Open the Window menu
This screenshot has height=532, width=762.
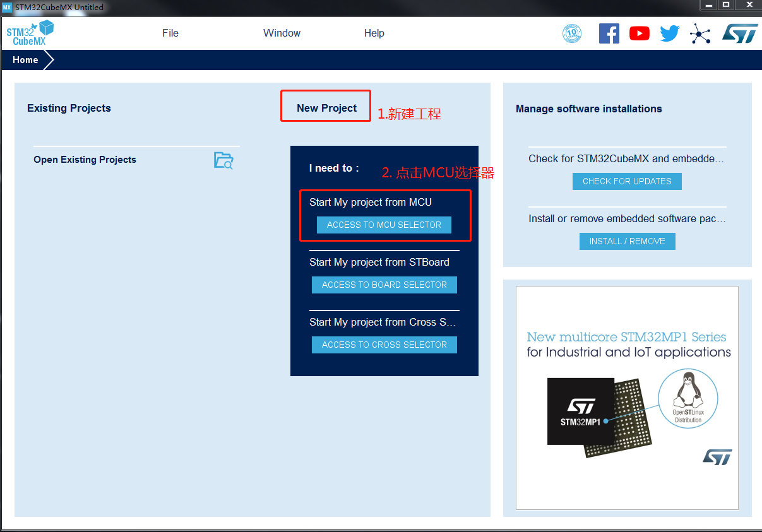282,33
